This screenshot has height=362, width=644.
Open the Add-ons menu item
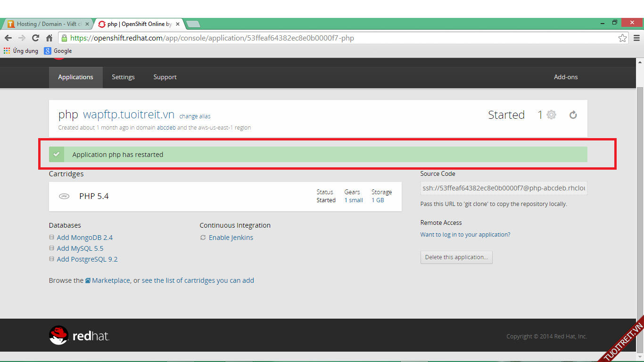click(565, 77)
